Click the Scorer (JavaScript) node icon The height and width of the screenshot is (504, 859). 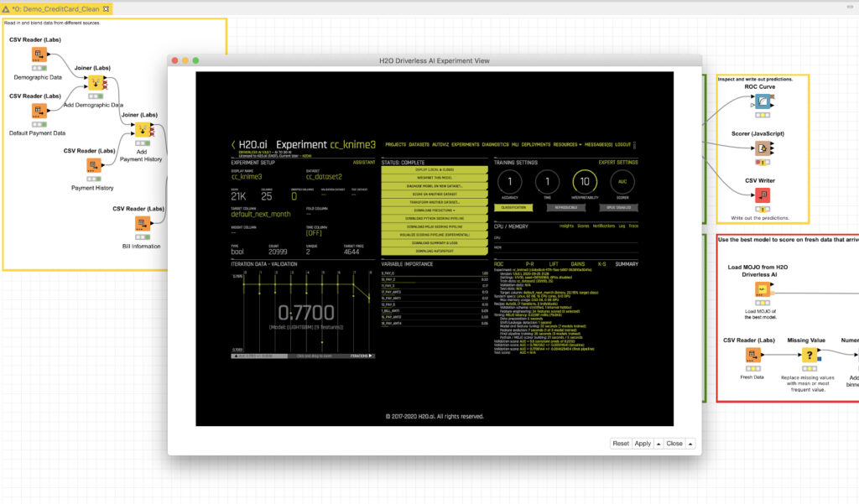[763, 148]
